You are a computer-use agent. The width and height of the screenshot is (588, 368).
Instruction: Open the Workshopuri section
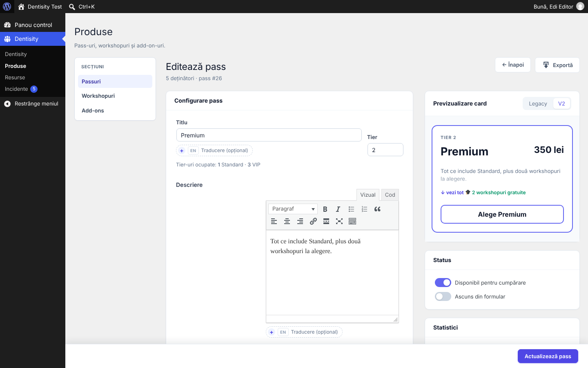[x=115, y=96]
